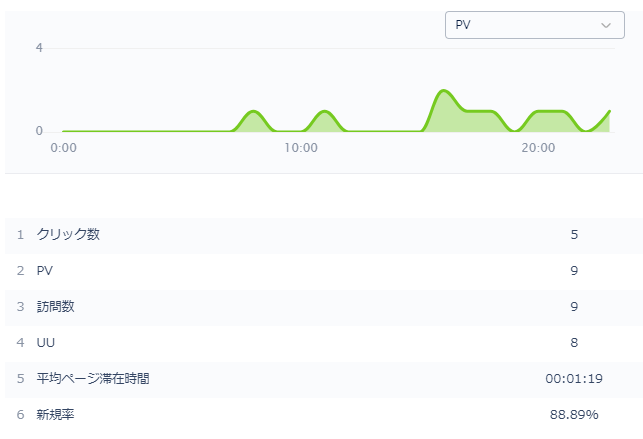643x439 pixels.
Task: Select the PV row in the table
Action: click(x=322, y=271)
